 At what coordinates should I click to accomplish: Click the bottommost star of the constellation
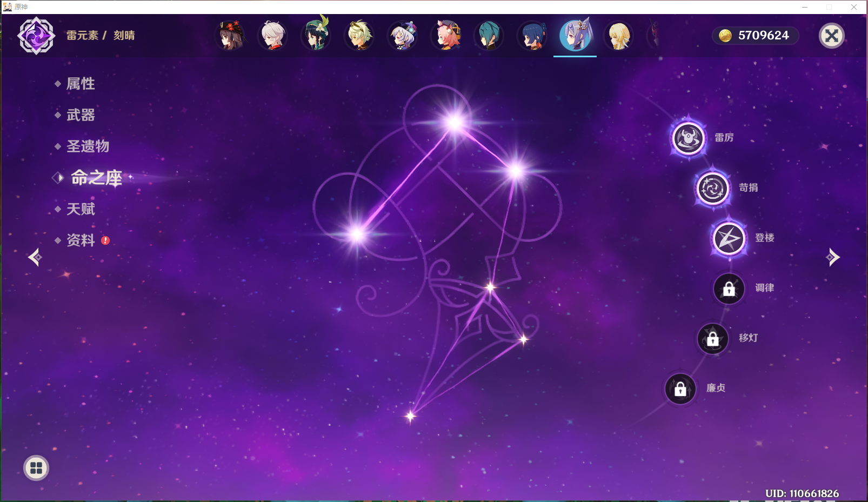pos(410,416)
